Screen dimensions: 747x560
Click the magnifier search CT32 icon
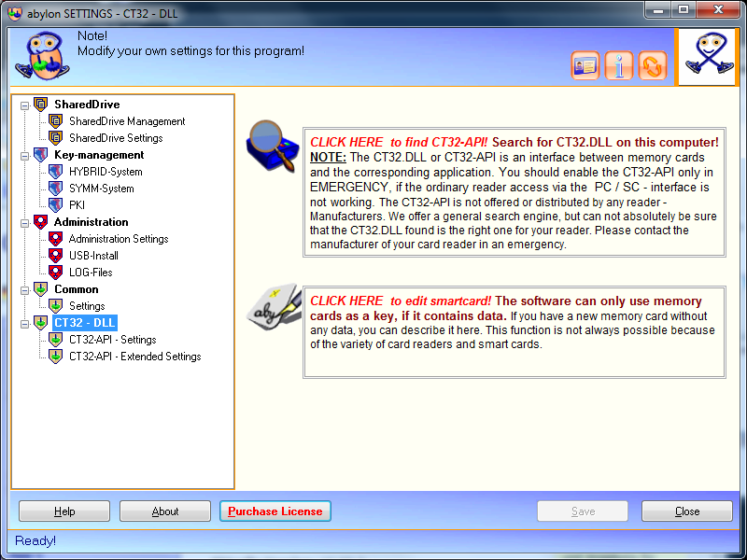[x=273, y=146]
